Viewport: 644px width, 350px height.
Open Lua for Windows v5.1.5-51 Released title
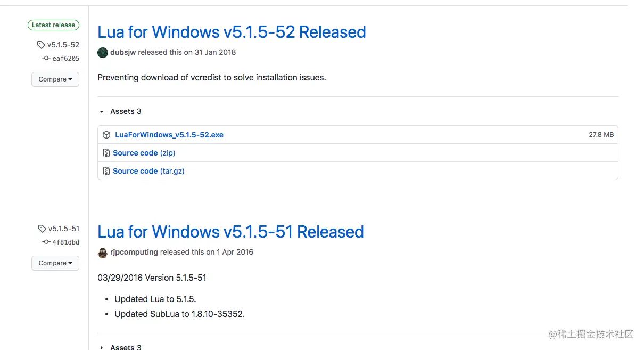pos(230,232)
